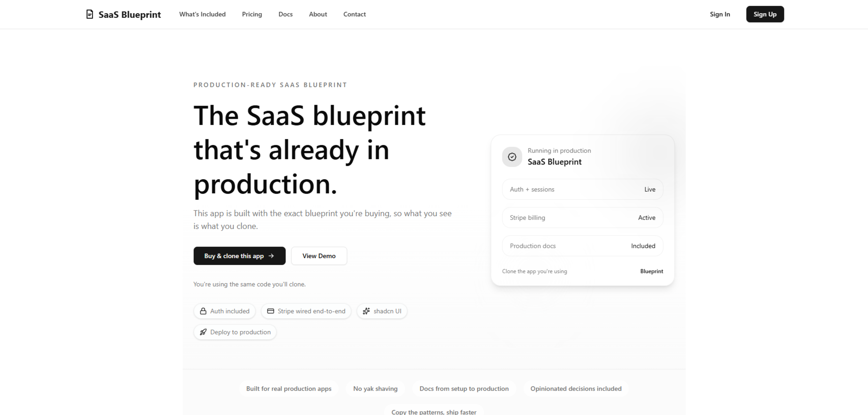Image resolution: width=868 pixels, height=415 pixels.
Task: Click the sparkles icon beside shadcn UI
Action: tap(366, 311)
